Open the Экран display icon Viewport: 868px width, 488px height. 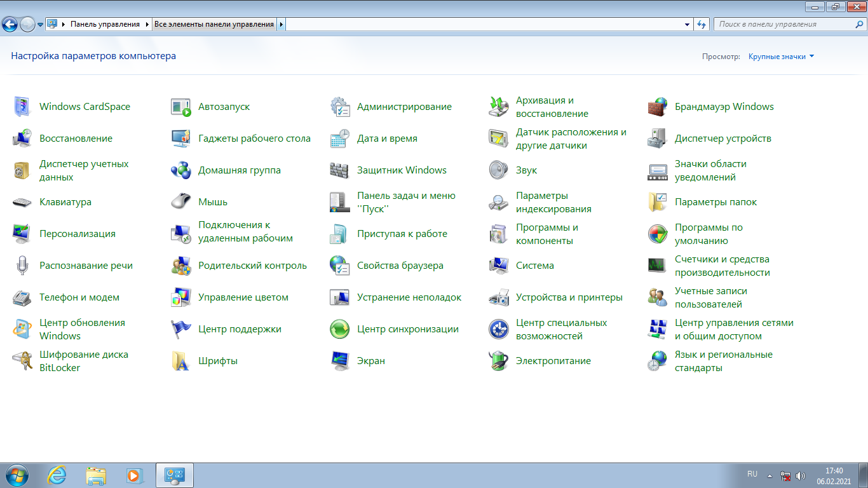340,361
